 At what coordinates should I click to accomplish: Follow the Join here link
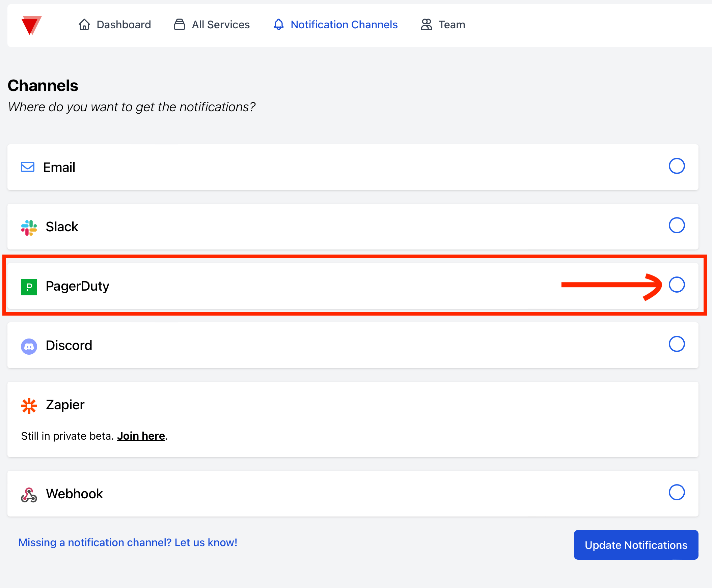[x=141, y=436]
